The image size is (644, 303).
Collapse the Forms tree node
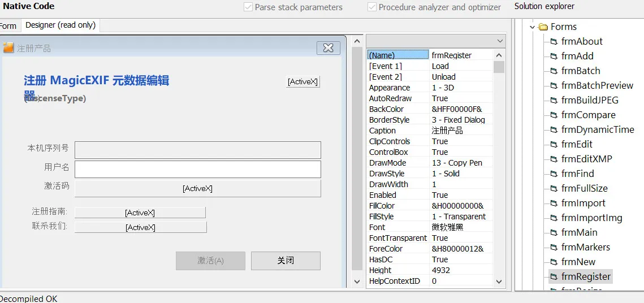(533, 27)
